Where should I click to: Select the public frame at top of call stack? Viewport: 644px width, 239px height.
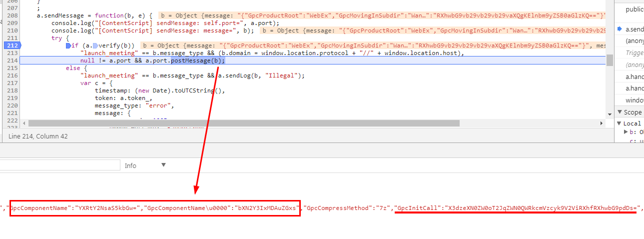click(634, 9)
